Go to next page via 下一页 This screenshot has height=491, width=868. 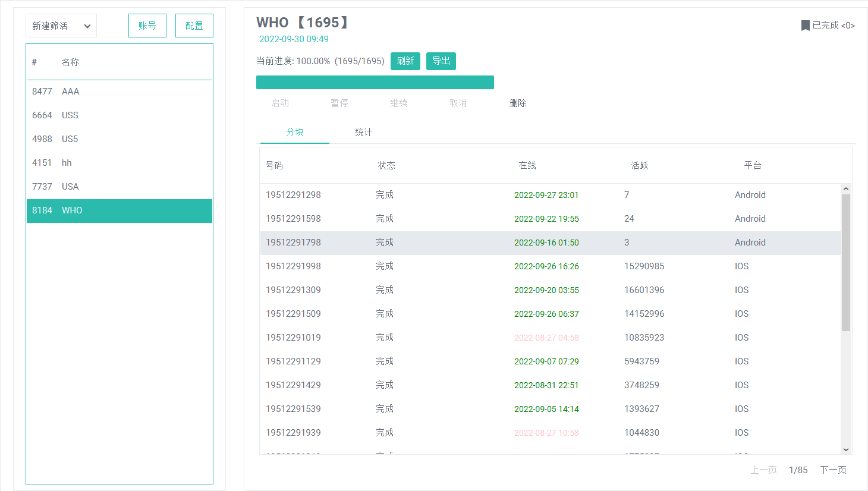[x=834, y=470]
